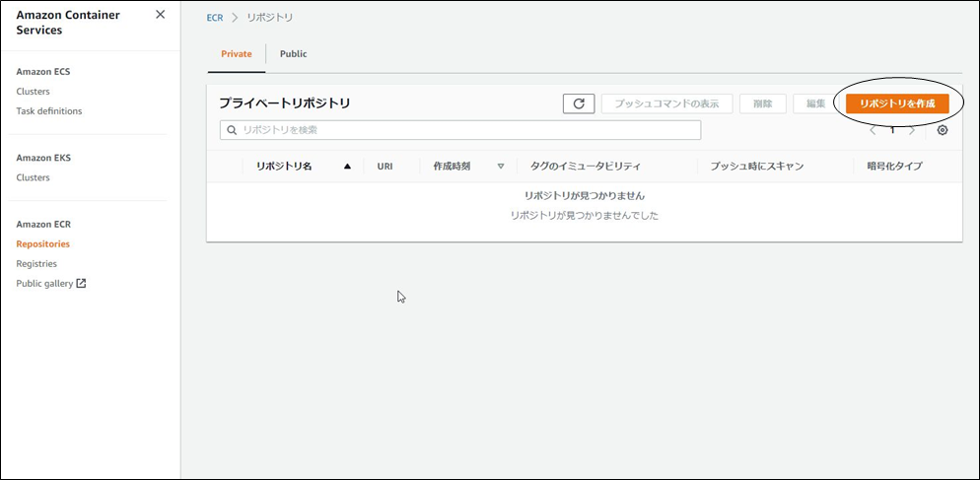Sort ascending by リポジトリ名 arrow
This screenshot has width=980, height=480.
[347, 167]
